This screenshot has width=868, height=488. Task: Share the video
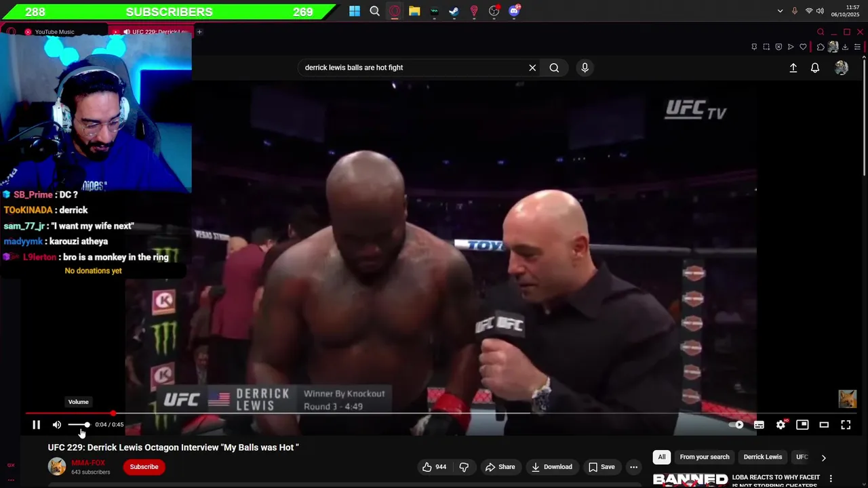[x=500, y=467]
